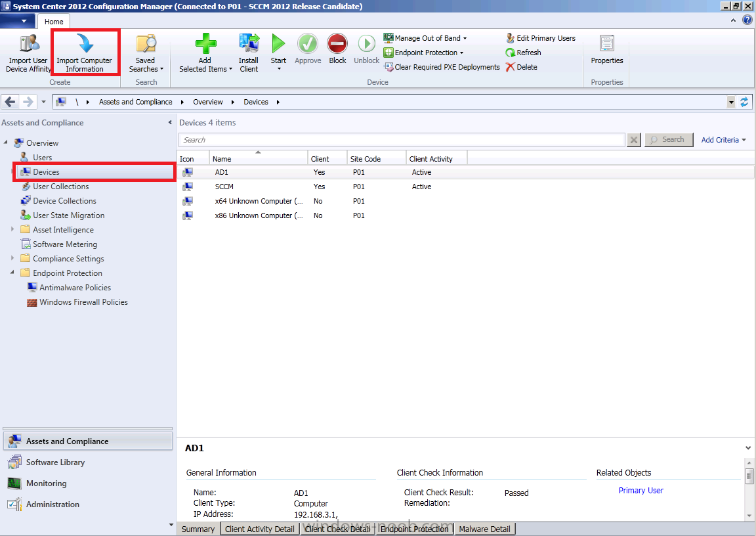The width and height of the screenshot is (756, 536).
Task: Click the Approve checkmark icon
Action: [x=307, y=43]
